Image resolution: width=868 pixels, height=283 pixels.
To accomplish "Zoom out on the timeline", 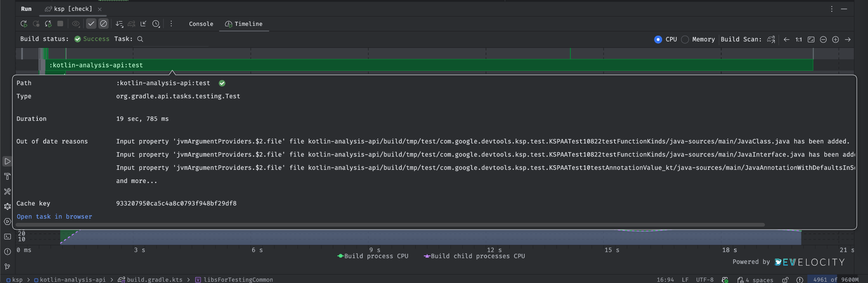I will click(x=823, y=39).
